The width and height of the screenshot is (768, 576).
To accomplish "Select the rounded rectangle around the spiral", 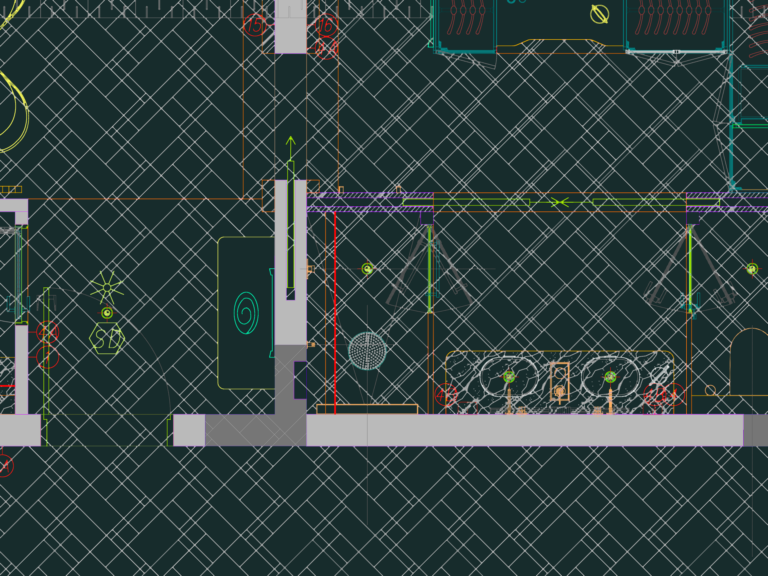I will [246, 313].
